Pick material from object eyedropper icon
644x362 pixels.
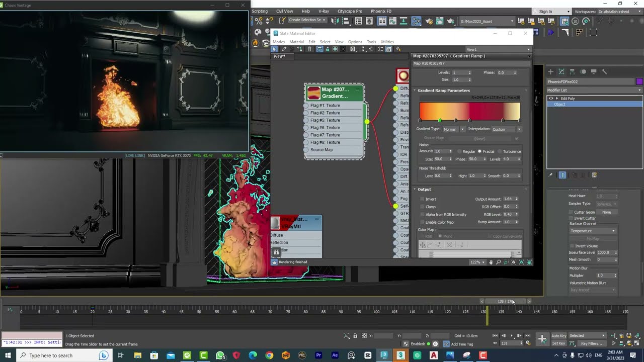[x=284, y=49]
